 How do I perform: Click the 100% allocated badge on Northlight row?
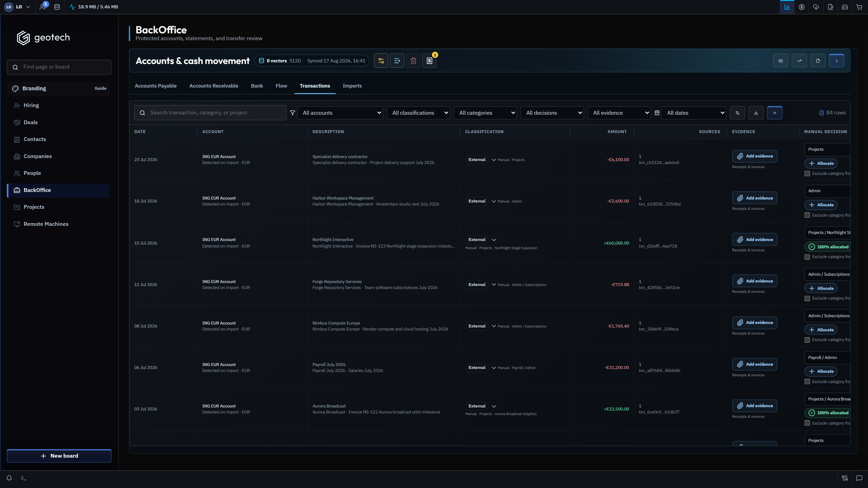[x=828, y=247]
